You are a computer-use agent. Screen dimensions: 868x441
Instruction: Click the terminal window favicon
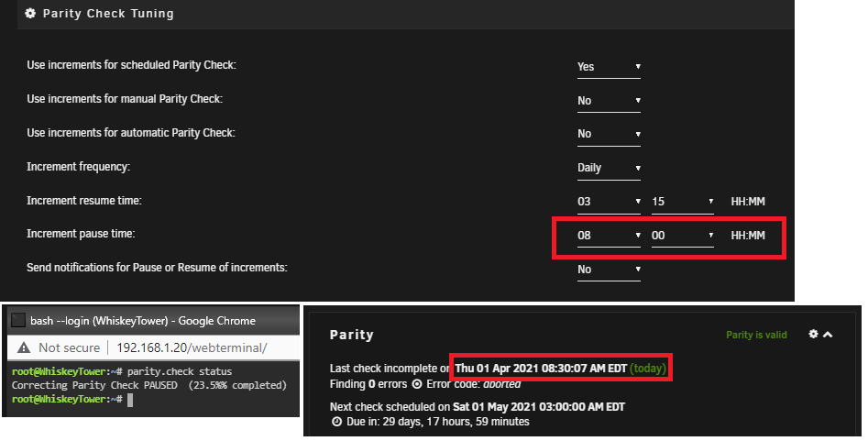18,320
